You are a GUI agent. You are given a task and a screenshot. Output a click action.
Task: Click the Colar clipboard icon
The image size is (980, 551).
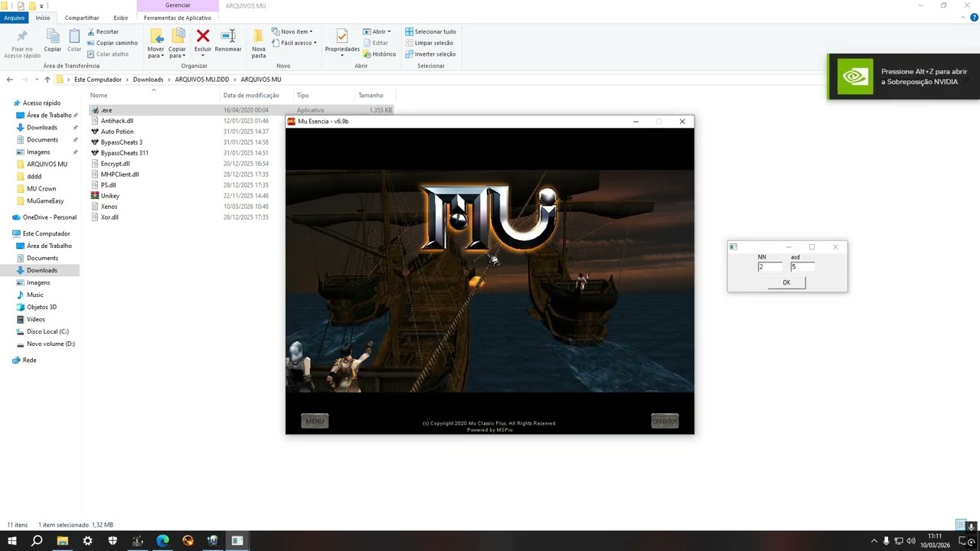pyautogui.click(x=74, y=36)
